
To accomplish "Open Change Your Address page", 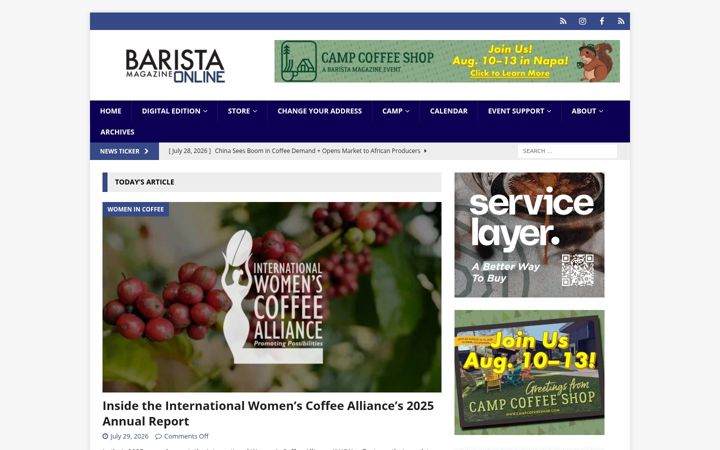I will (x=320, y=111).
